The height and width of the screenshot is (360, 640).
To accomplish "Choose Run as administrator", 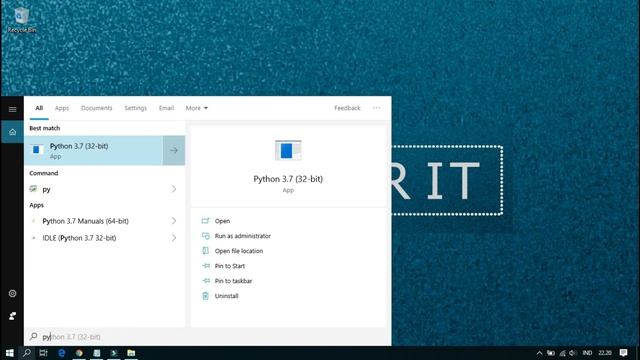I will coord(243,236).
